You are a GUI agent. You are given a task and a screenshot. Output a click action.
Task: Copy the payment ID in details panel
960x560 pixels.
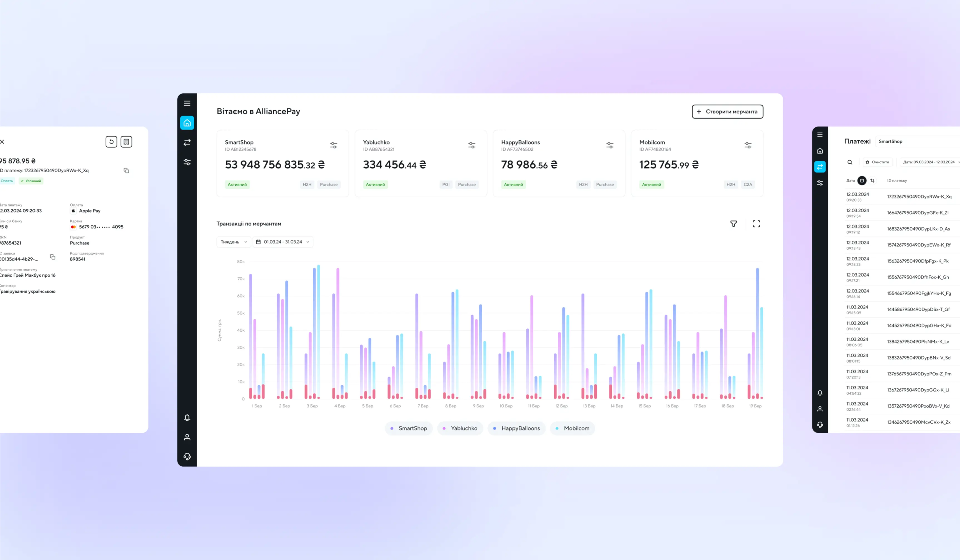(x=127, y=170)
